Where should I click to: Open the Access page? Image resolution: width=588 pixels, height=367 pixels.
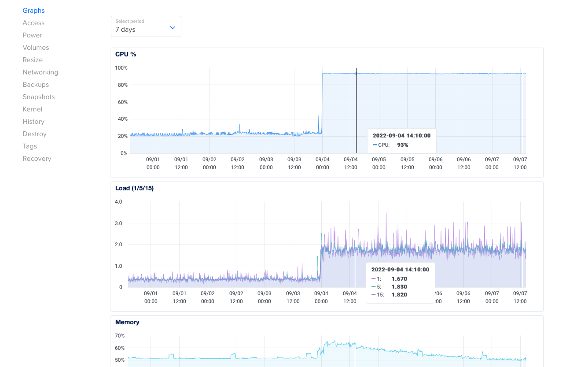pos(33,22)
